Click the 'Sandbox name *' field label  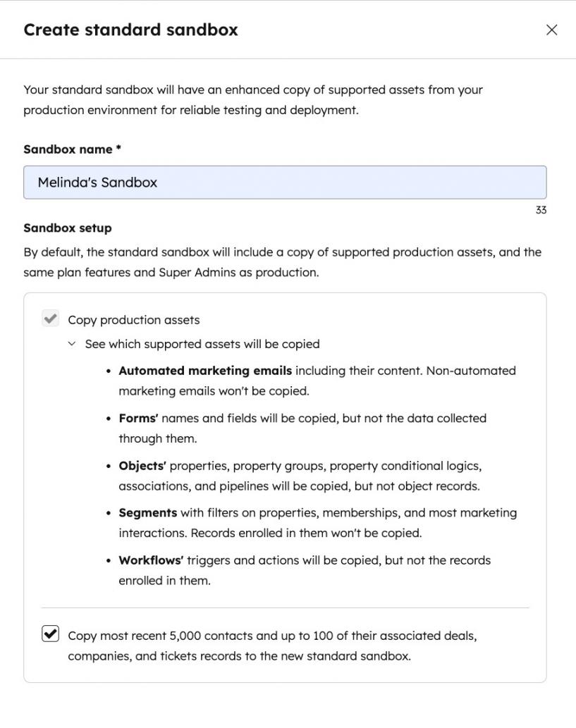point(73,149)
